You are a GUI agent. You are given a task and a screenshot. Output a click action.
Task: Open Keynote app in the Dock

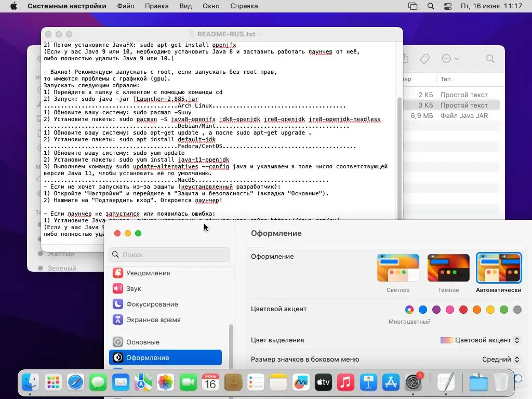click(368, 382)
